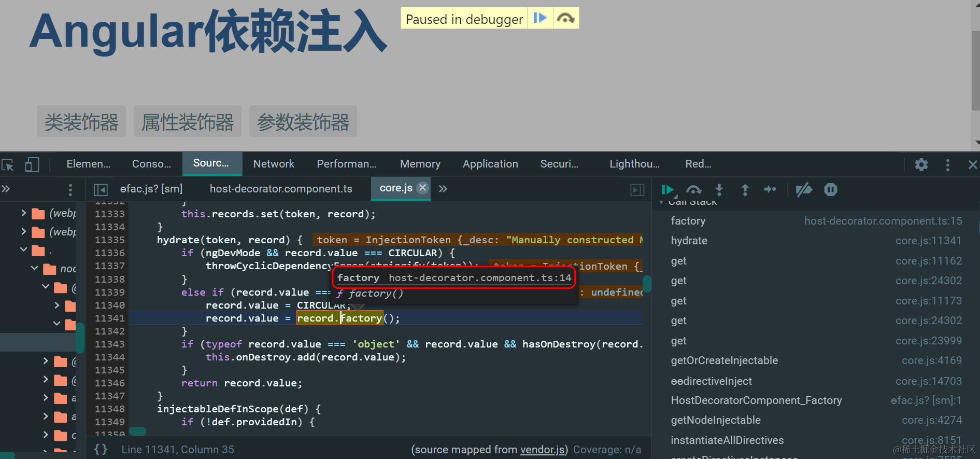Image resolution: width=980 pixels, height=459 pixels.
Task: Click the code editor vertical scrollbar thumb
Action: coord(647,284)
